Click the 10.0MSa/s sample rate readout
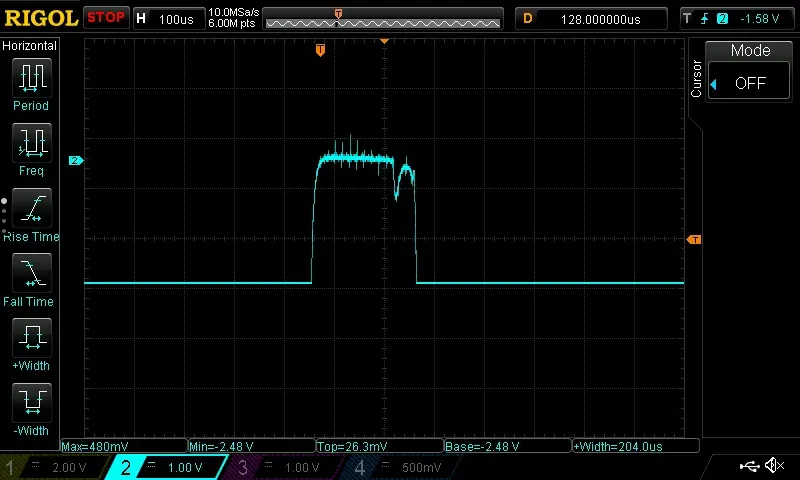 pyautogui.click(x=234, y=12)
